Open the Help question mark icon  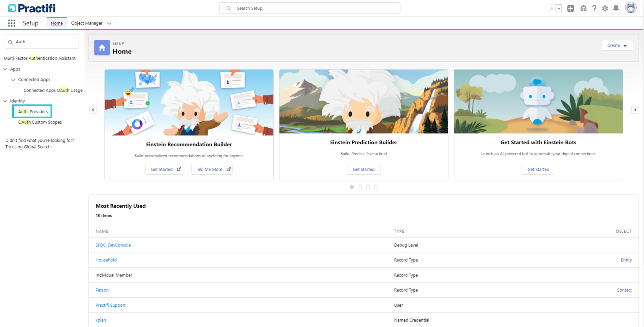click(x=594, y=8)
